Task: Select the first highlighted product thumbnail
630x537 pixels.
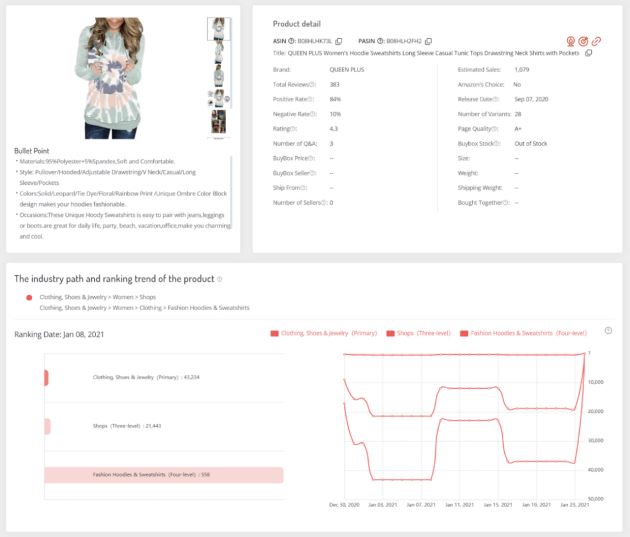Action: coord(219,29)
